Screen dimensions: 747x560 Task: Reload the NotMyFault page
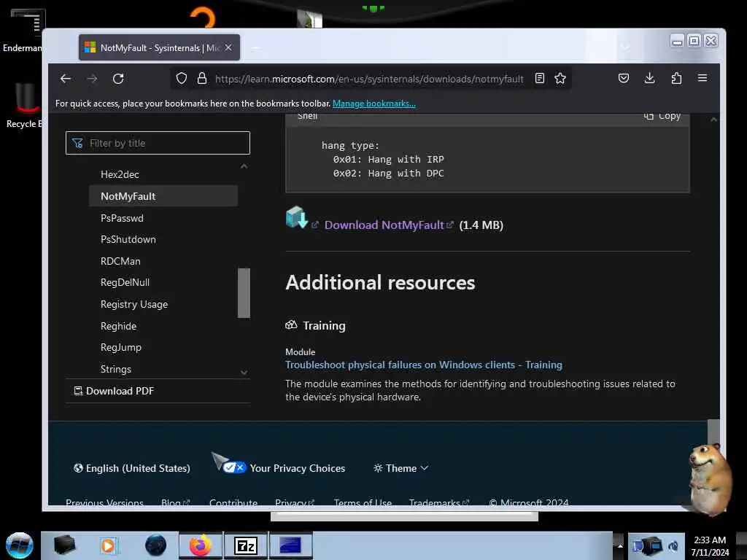pyautogui.click(x=118, y=79)
